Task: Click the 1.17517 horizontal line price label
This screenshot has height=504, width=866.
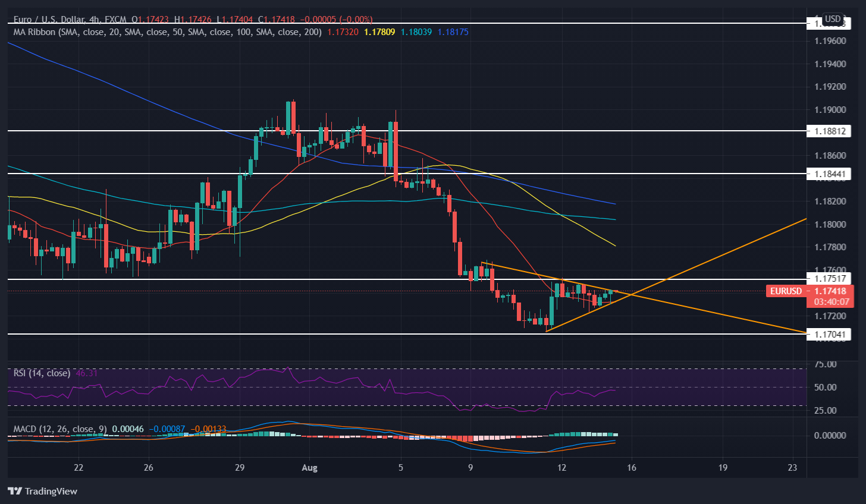Action: tap(829, 279)
